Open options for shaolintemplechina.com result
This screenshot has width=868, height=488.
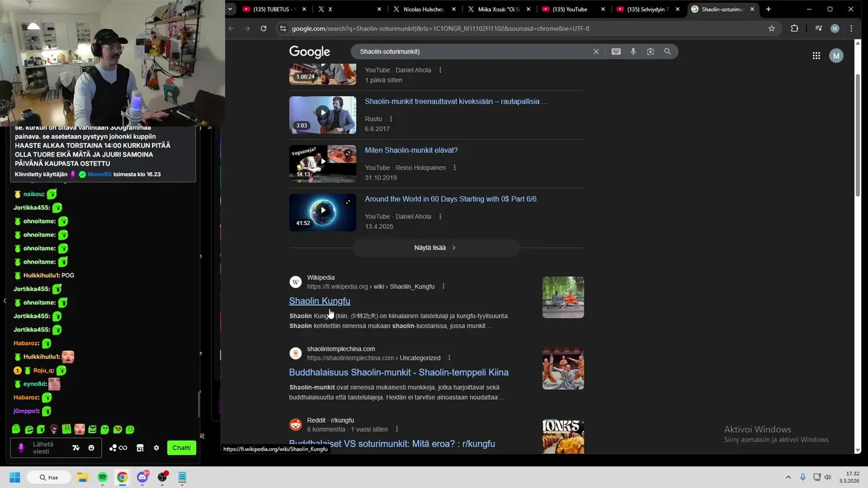(x=449, y=358)
